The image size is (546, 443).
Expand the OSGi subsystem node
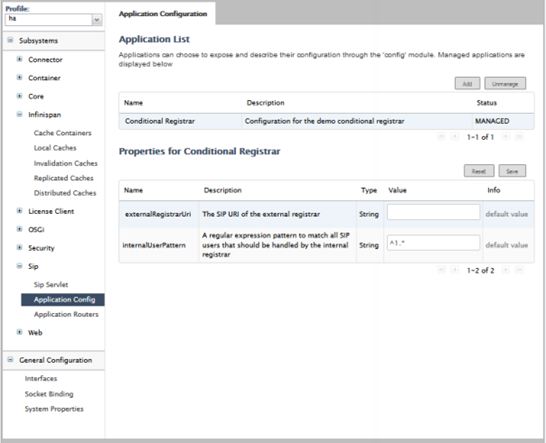coord(20,229)
